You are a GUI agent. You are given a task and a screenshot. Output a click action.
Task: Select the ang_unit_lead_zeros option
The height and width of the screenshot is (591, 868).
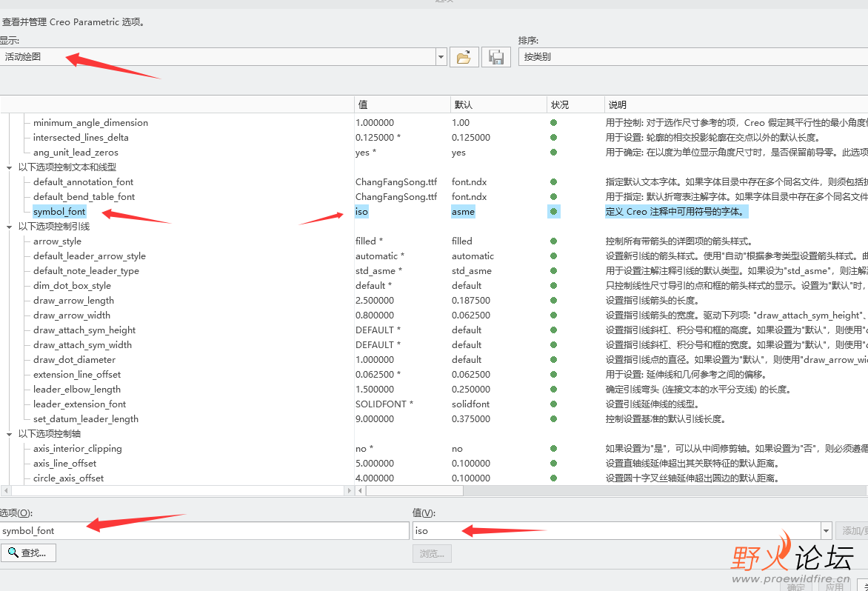click(x=76, y=153)
